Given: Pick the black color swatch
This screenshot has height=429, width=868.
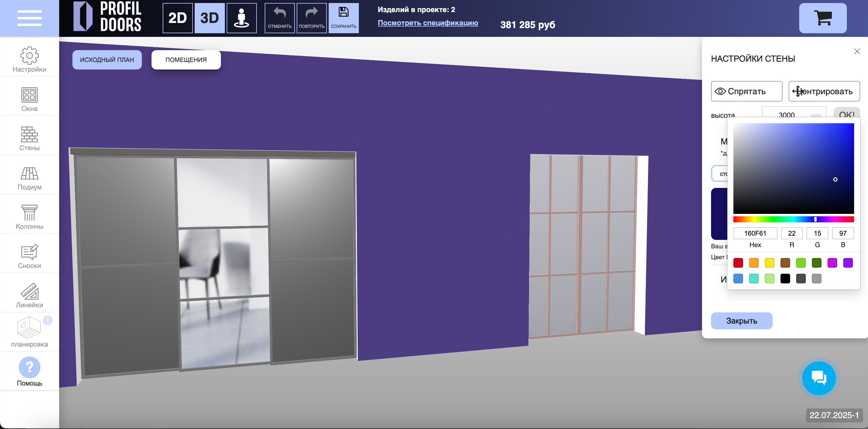Looking at the screenshot, I should (x=785, y=278).
